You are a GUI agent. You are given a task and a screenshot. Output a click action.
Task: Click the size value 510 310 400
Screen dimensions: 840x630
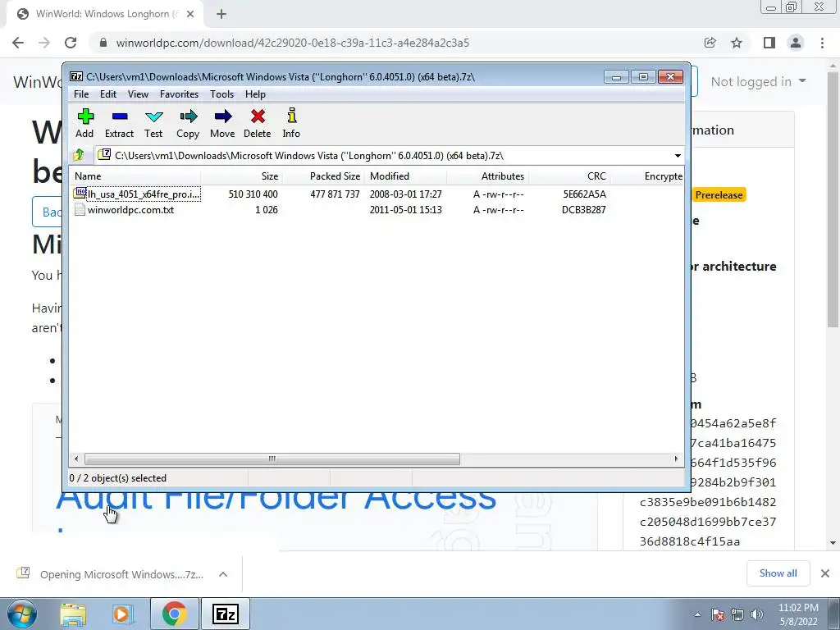pyautogui.click(x=253, y=194)
